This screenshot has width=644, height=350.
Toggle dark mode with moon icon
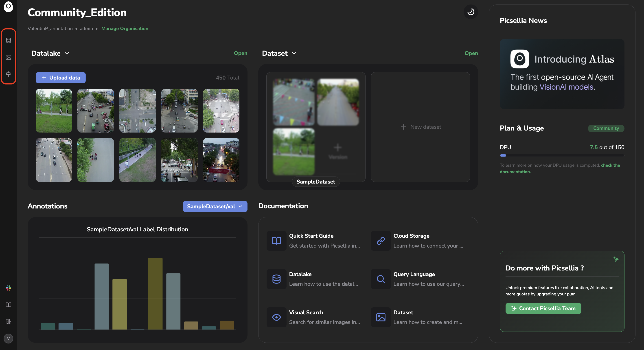(471, 12)
